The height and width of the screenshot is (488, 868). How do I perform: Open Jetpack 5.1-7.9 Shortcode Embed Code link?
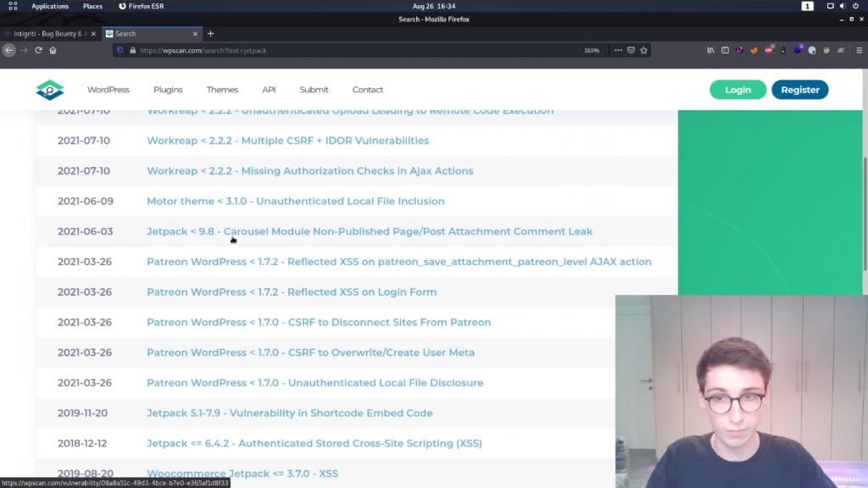pos(290,413)
